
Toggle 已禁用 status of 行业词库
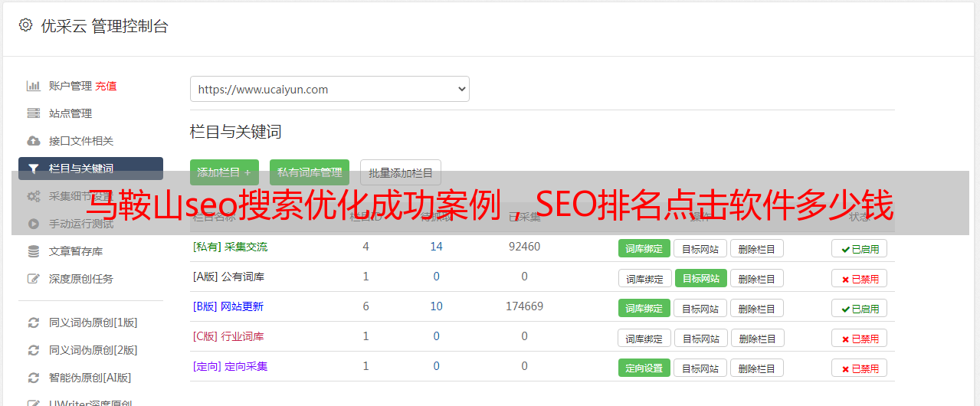coord(860,338)
